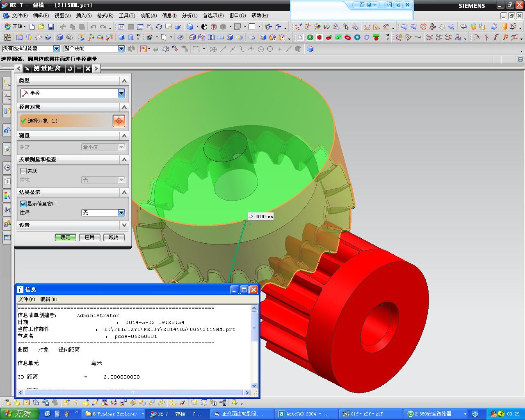The width and height of the screenshot is (525, 420).
Task: Open the 帮助(H) menu
Action: [260, 16]
